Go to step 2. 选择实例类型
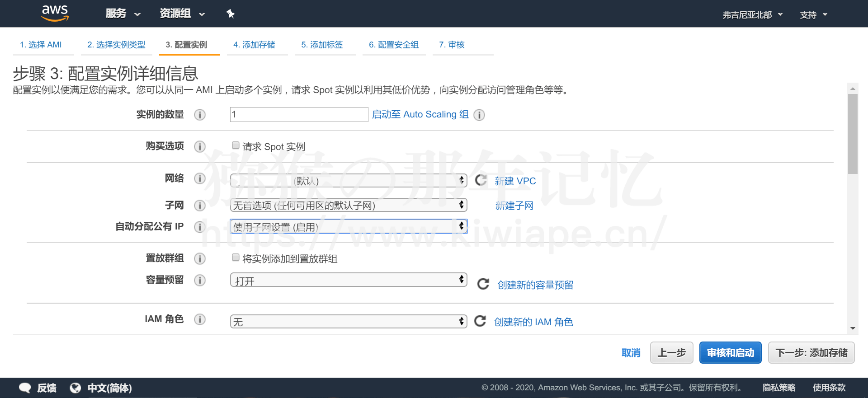The image size is (868, 398). [x=116, y=45]
